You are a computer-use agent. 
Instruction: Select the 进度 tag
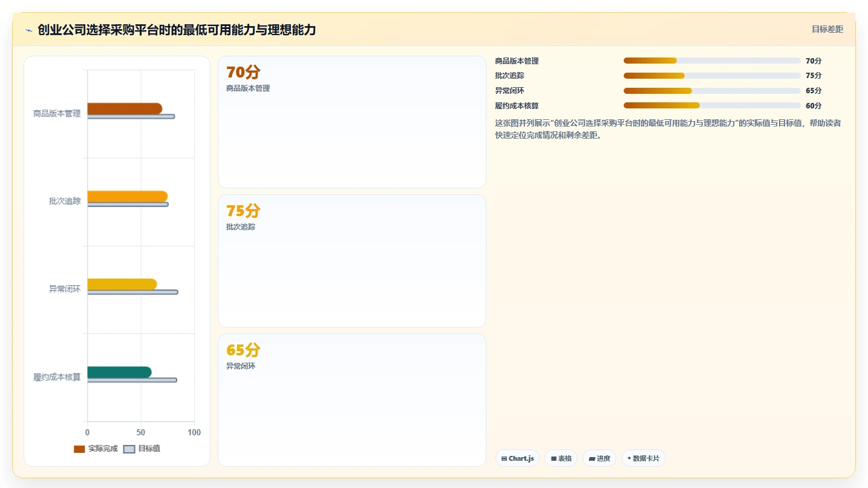pos(599,458)
